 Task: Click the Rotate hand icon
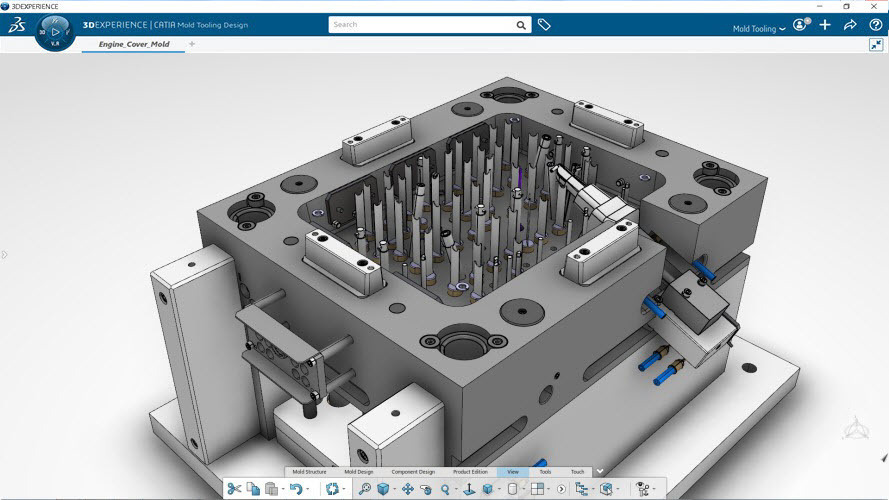tap(427, 489)
